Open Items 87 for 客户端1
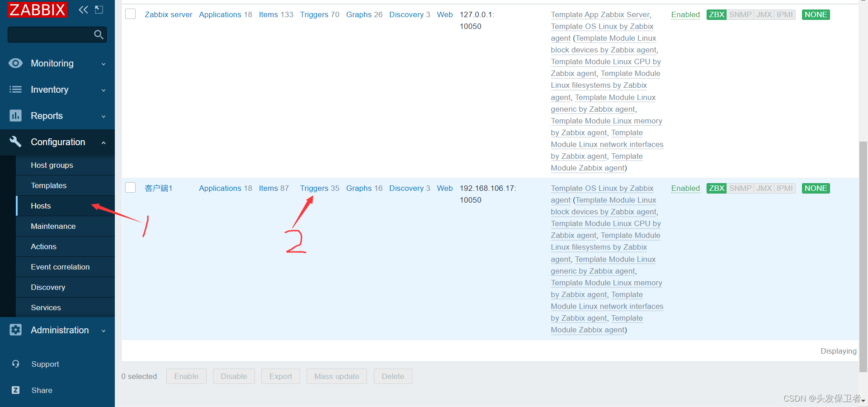Viewport: 868px width, 407px height. pyautogui.click(x=268, y=188)
